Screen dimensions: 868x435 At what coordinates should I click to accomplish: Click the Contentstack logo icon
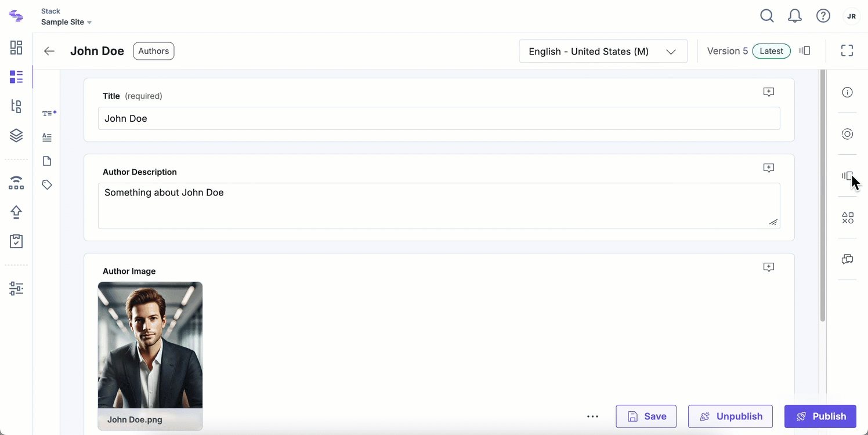click(16, 16)
